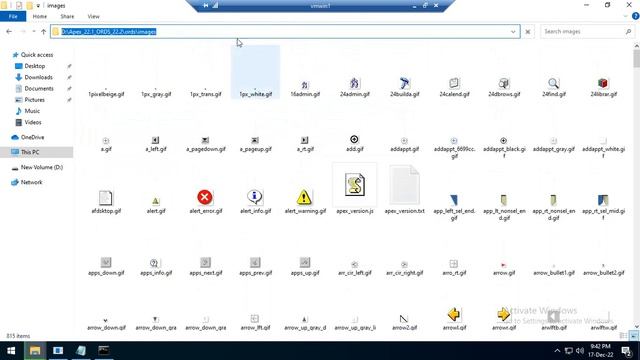This screenshot has height=360, width=640.
Task: Open the File menu tab
Action: coord(13,16)
